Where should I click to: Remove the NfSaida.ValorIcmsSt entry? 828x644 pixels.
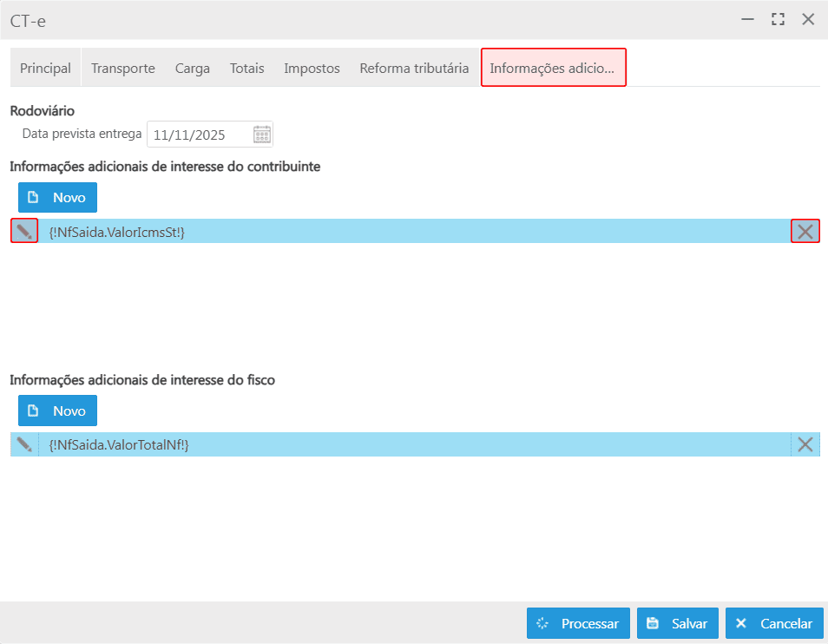pyautogui.click(x=805, y=231)
